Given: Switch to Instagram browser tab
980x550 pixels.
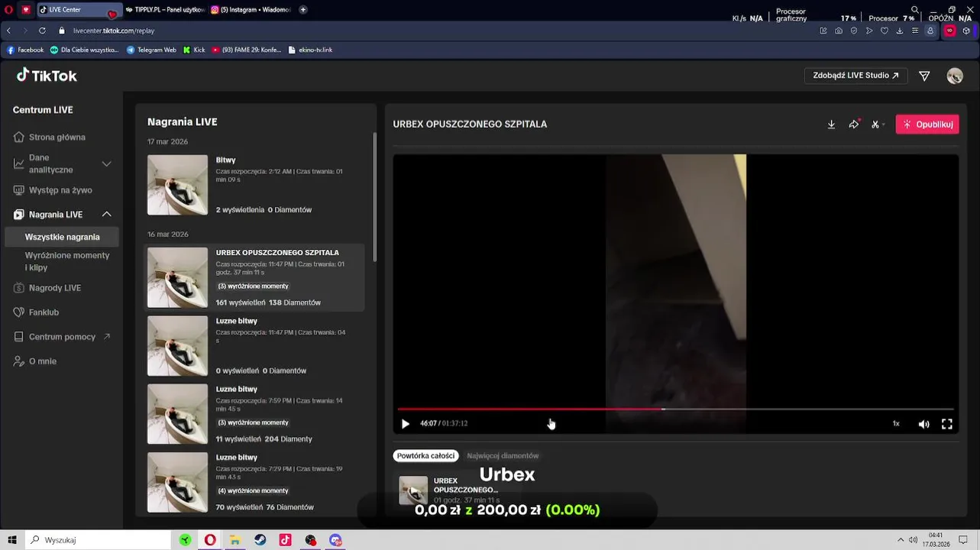Looking at the screenshot, I should pyautogui.click(x=251, y=10).
